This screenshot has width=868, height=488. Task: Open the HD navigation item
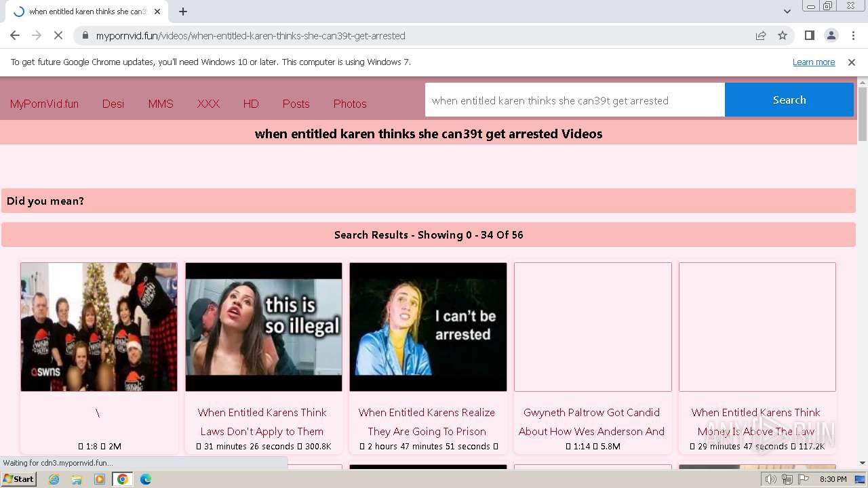point(251,104)
